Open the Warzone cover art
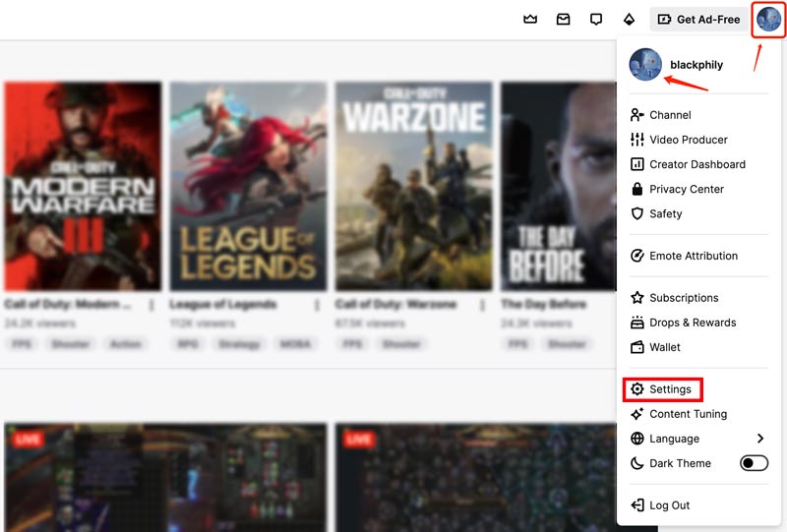 point(413,186)
